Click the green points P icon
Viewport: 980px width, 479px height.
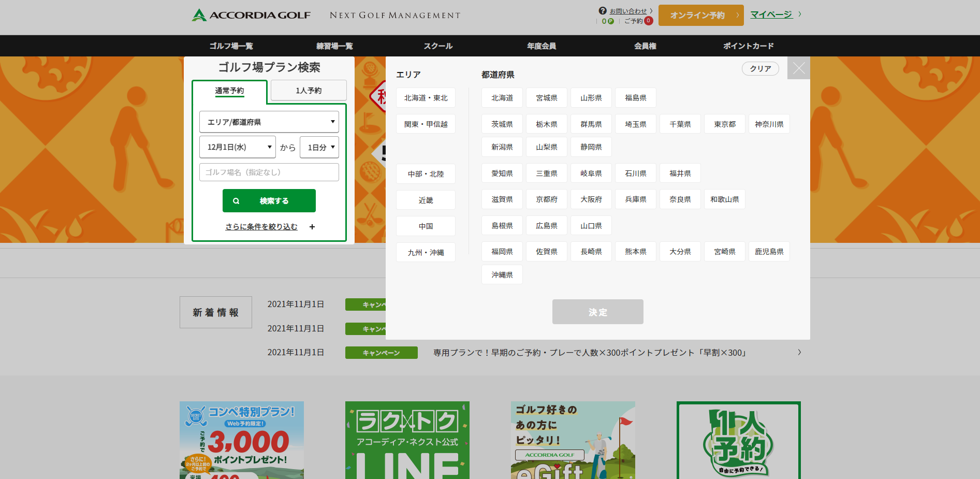coord(611,21)
